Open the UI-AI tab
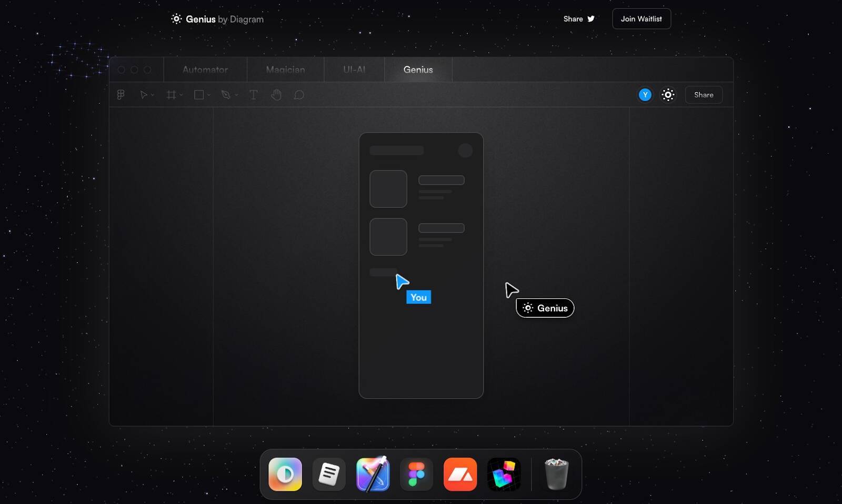 pos(354,69)
